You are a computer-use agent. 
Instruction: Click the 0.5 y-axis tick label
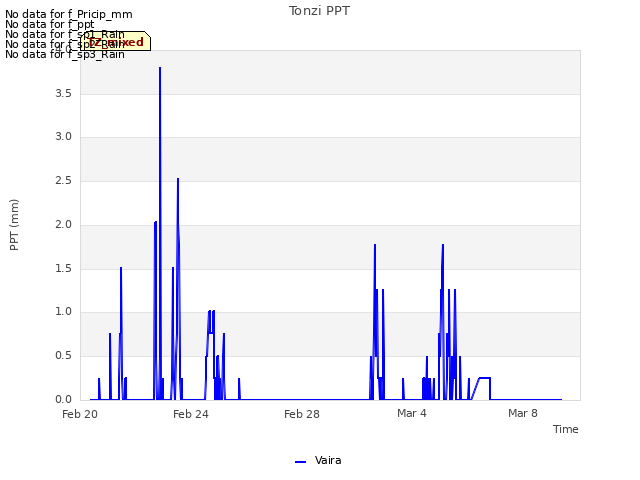63,356
